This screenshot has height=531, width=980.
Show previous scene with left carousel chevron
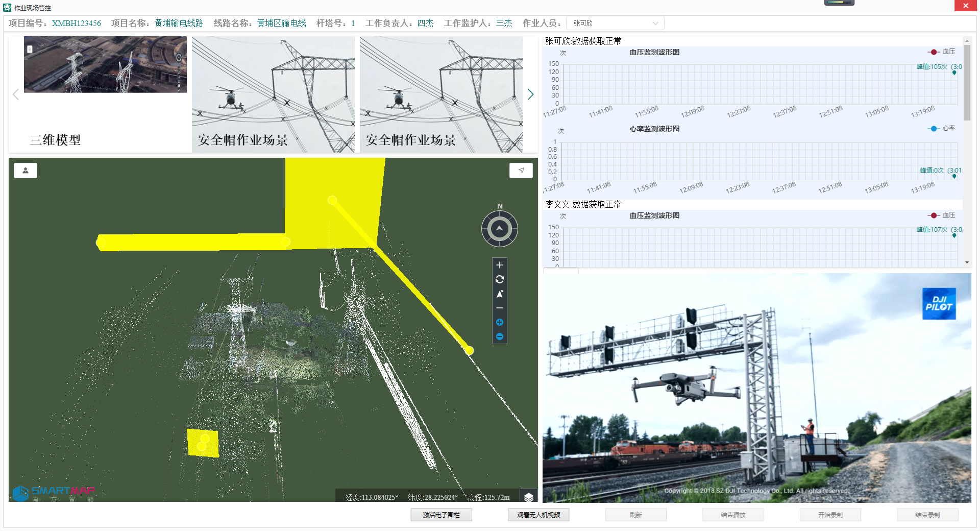point(16,94)
